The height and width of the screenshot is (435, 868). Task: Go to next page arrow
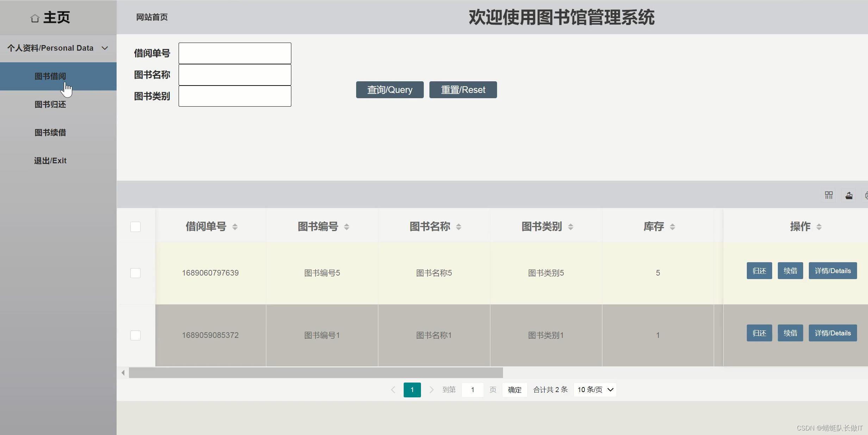click(431, 390)
